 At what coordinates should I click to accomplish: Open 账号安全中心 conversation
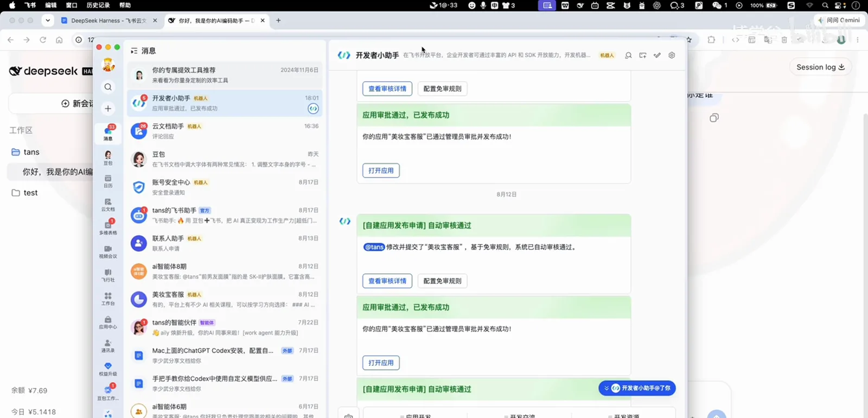225,187
